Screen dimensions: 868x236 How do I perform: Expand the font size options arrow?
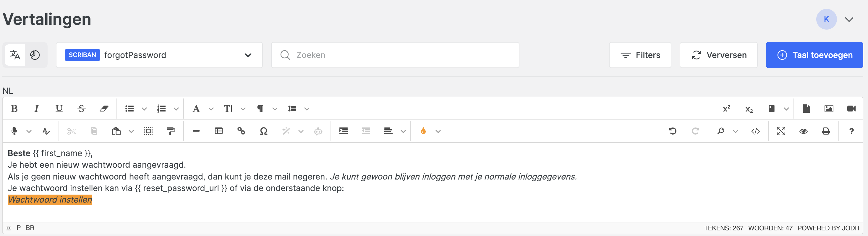(243, 109)
